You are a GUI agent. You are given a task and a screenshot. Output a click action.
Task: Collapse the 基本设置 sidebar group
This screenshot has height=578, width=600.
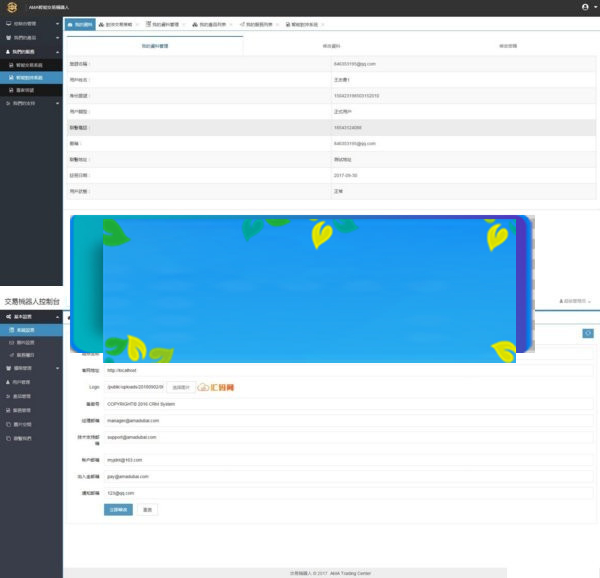click(x=57, y=316)
